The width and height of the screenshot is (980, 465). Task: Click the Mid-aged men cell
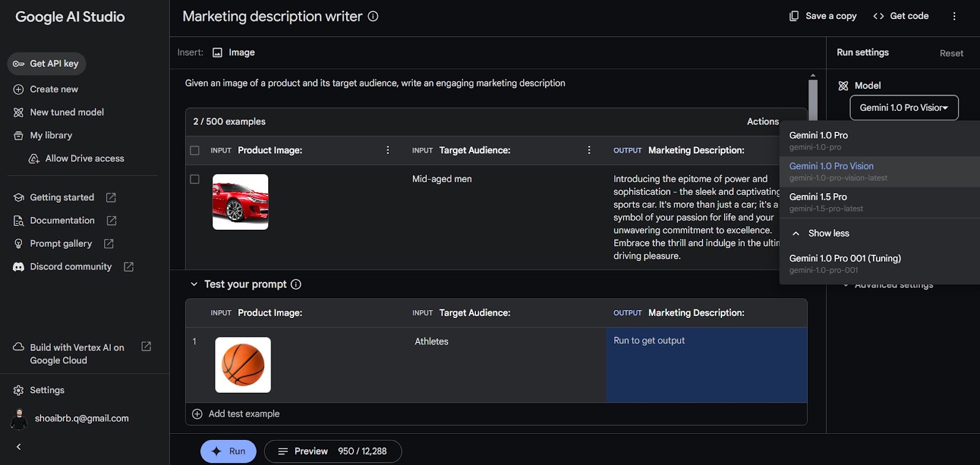tap(442, 179)
